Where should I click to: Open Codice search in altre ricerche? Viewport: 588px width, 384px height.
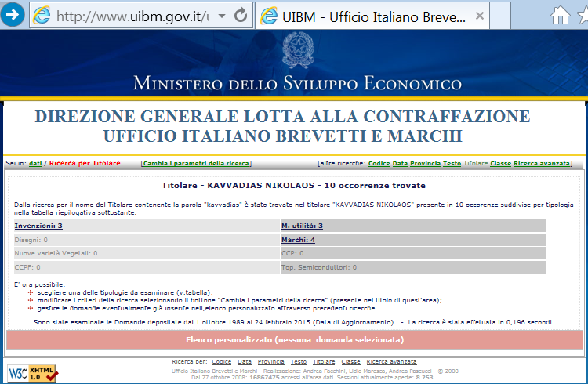pyautogui.click(x=379, y=164)
